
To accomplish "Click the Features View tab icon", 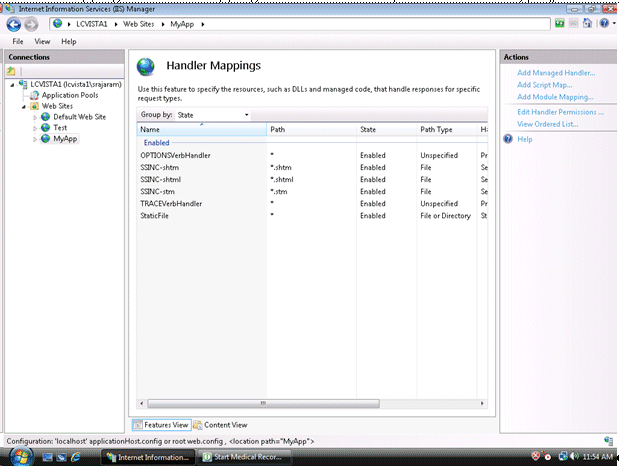I will pyautogui.click(x=138, y=425).
